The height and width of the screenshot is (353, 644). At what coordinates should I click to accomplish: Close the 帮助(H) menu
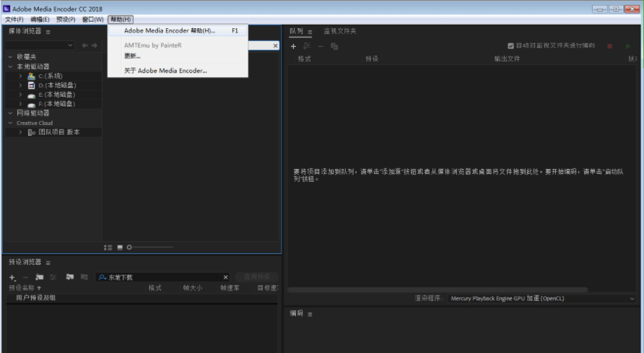coord(121,19)
